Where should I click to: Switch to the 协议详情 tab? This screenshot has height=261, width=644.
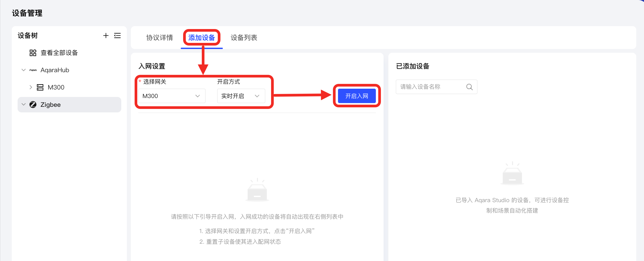[159, 38]
